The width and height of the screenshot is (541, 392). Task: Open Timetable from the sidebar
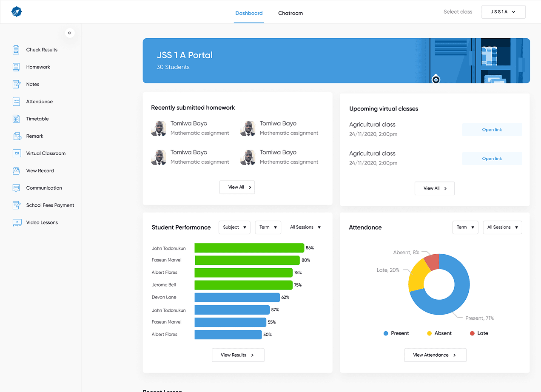click(x=37, y=119)
